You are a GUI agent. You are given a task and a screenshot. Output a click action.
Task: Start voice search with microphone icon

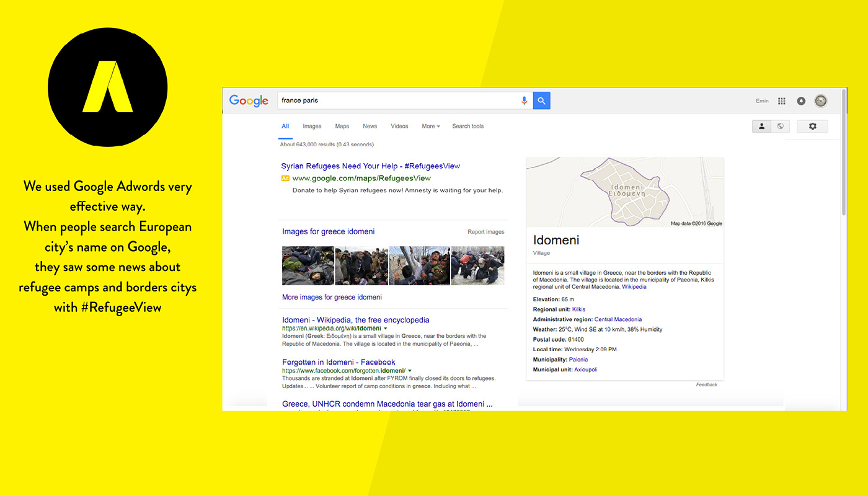pos(524,100)
